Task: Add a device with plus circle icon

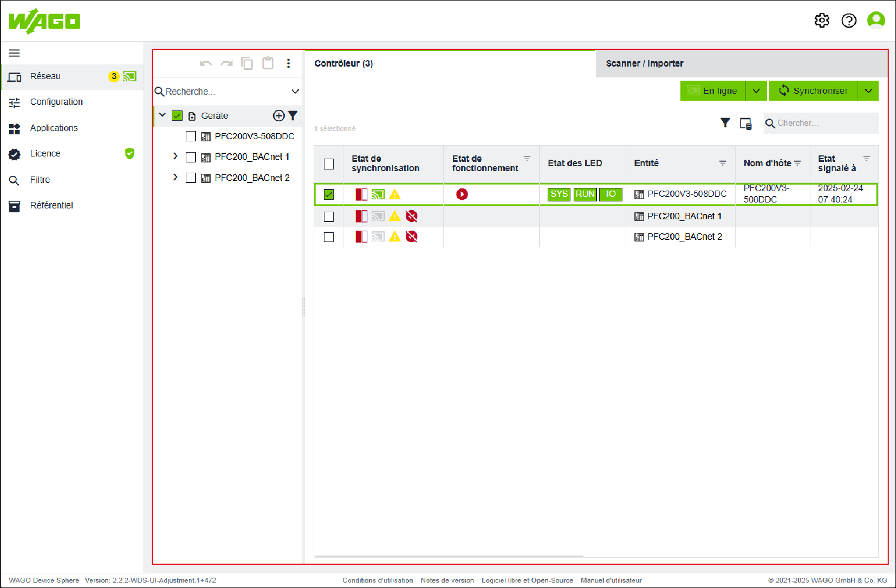Action: (278, 115)
